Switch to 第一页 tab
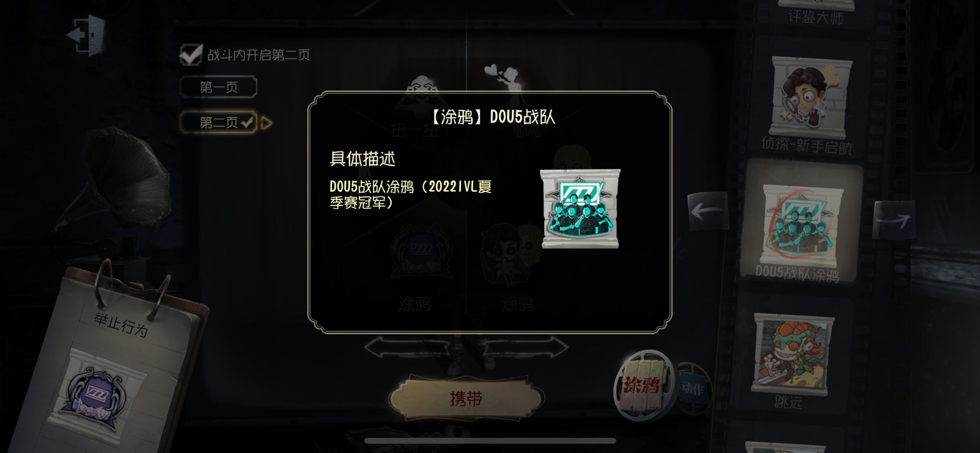Image resolution: width=980 pixels, height=453 pixels. (218, 87)
